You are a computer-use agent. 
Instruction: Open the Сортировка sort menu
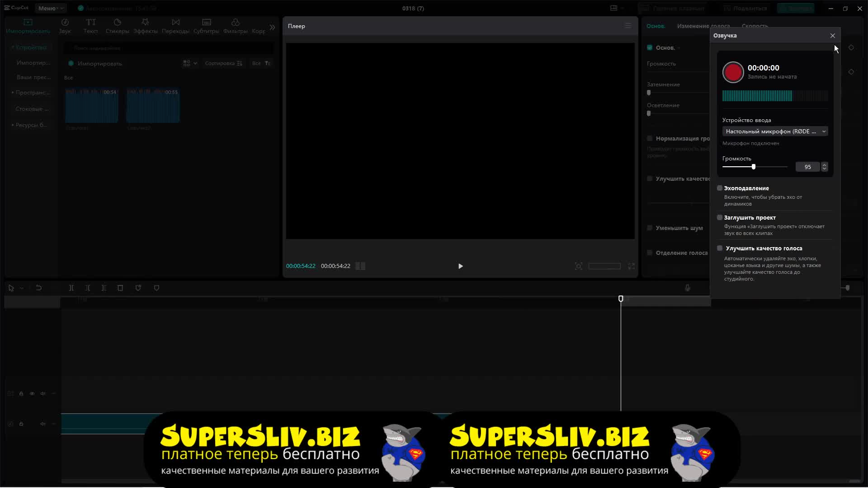(x=223, y=63)
